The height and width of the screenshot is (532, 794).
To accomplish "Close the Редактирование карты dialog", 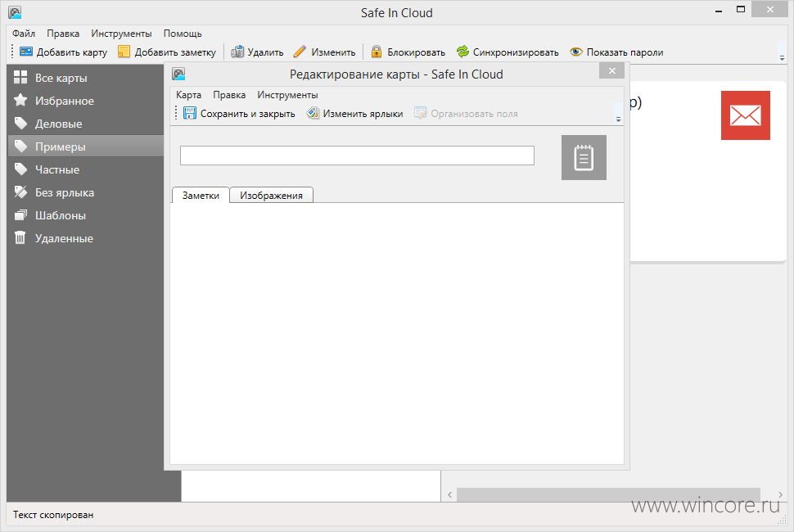I will coord(611,70).
